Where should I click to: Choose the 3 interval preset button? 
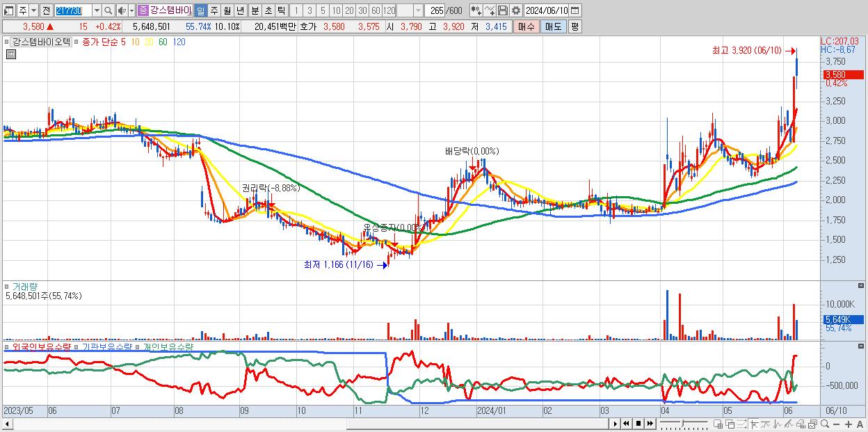(x=310, y=10)
